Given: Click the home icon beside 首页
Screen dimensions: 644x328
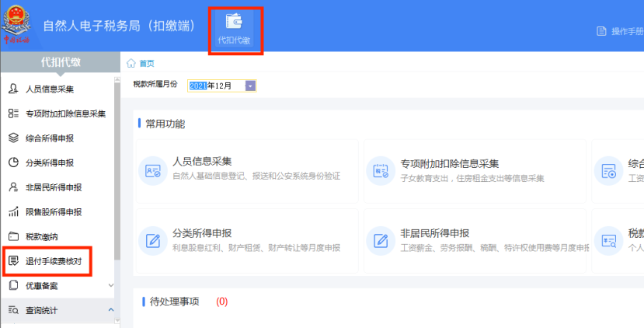Looking at the screenshot, I should (x=131, y=63).
